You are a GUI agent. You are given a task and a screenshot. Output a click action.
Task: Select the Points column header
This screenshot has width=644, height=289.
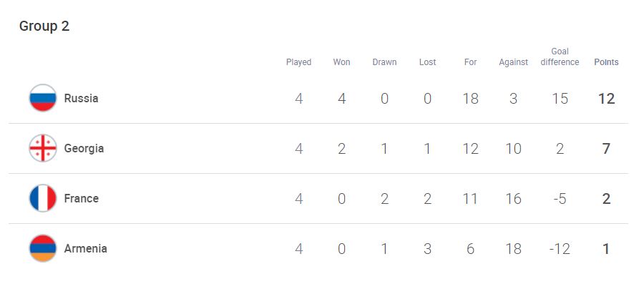[606, 62]
